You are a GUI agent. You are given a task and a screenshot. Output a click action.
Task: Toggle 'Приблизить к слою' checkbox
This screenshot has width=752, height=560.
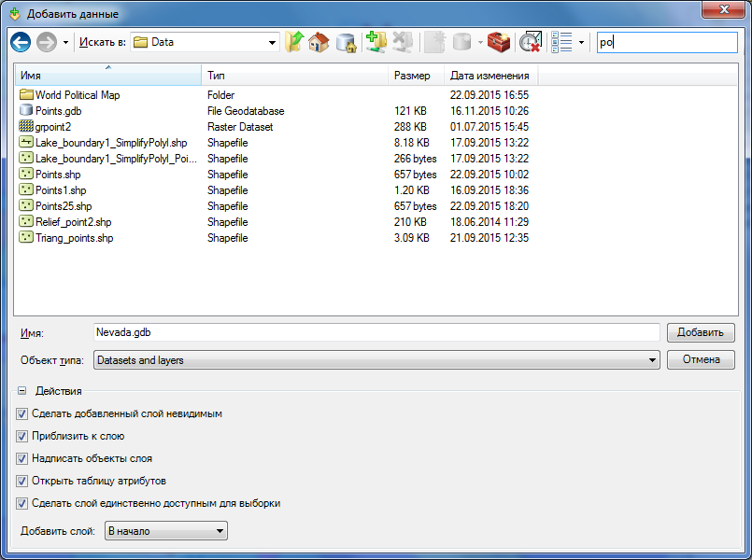coord(22,436)
